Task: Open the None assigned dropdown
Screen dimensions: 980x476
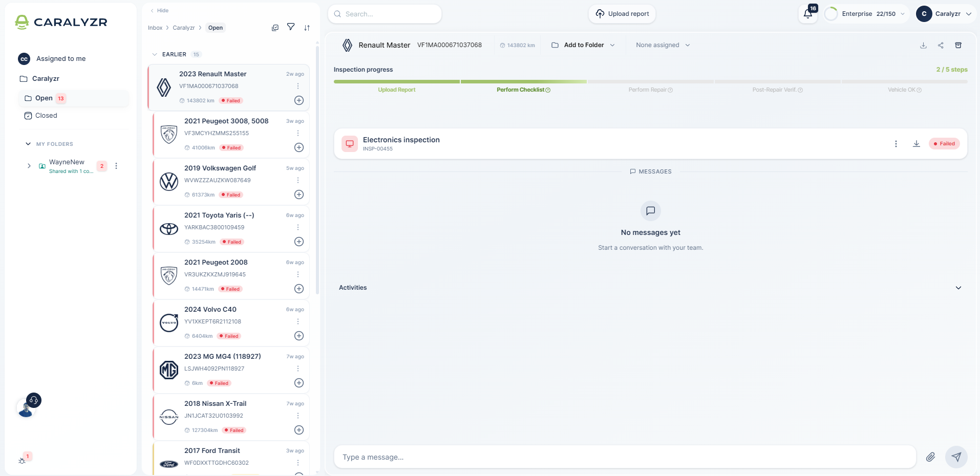Action: tap(663, 45)
